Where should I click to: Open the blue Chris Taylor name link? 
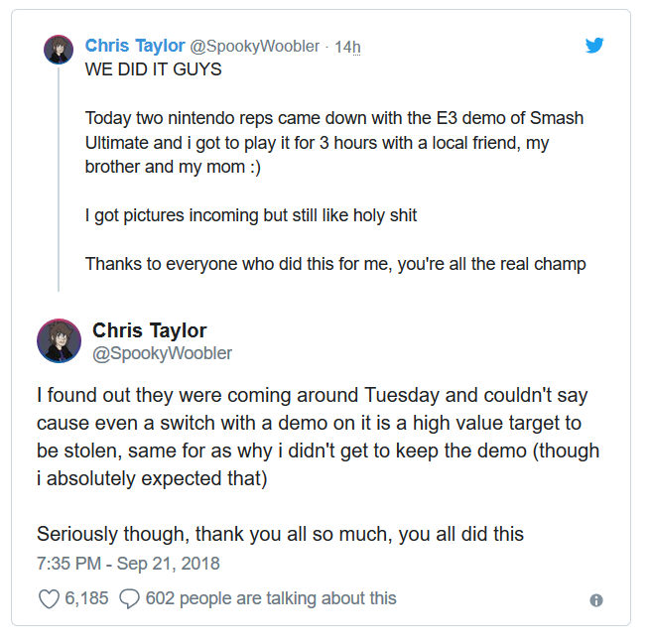[135, 46]
